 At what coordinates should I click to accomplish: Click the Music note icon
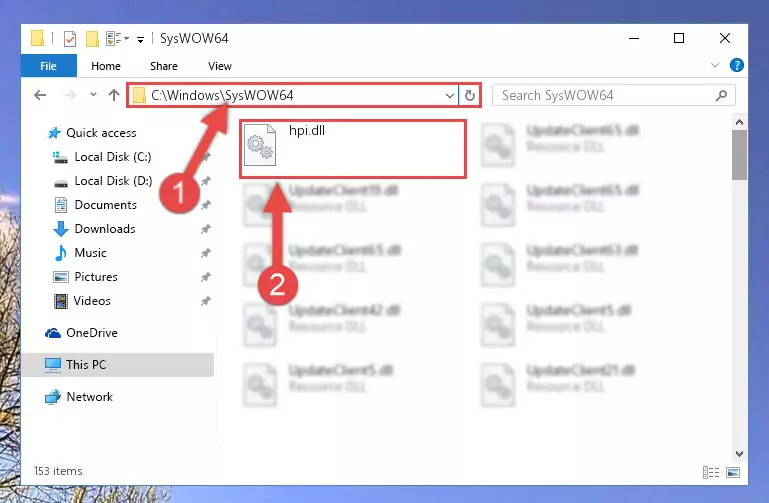click(61, 253)
